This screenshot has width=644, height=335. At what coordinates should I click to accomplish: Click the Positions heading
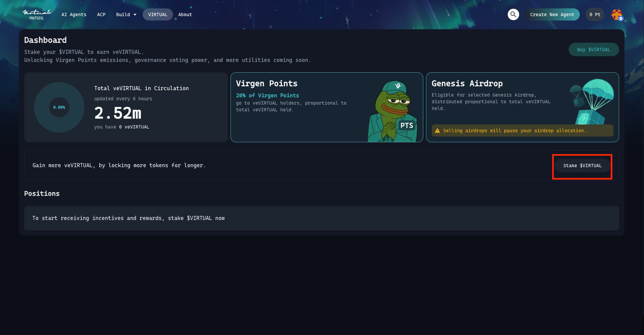point(42,193)
